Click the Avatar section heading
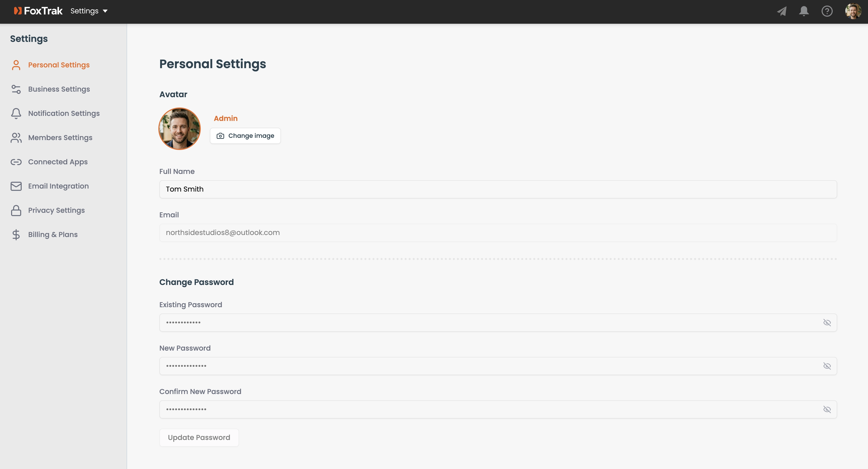Screen dimensions: 868x469 pos(173,94)
